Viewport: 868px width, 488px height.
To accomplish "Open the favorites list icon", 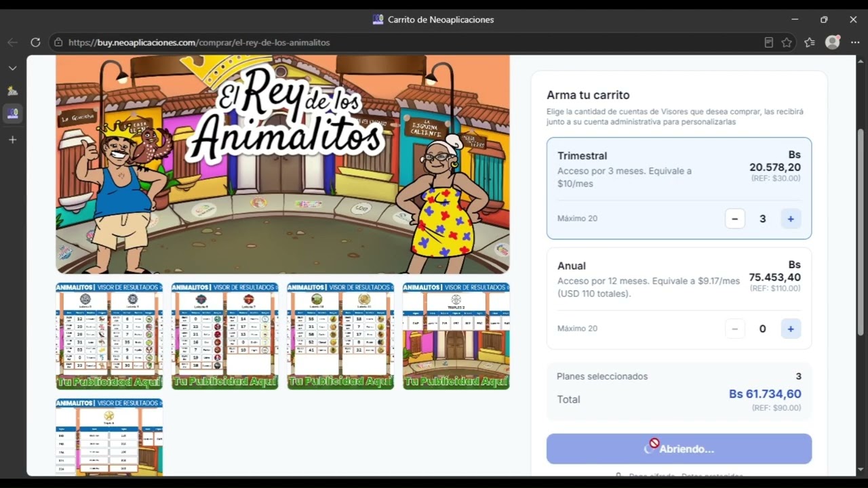I will (x=810, y=42).
